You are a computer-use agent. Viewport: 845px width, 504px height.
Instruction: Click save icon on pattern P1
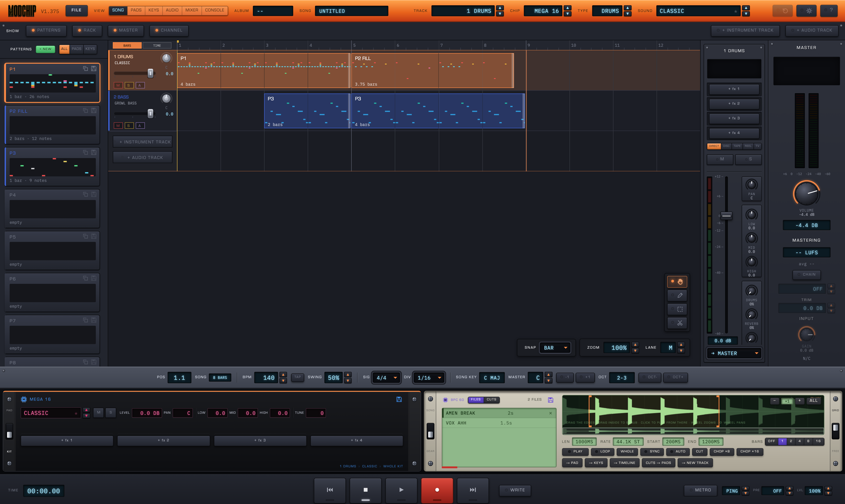pyautogui.click(x=94, y=69)
